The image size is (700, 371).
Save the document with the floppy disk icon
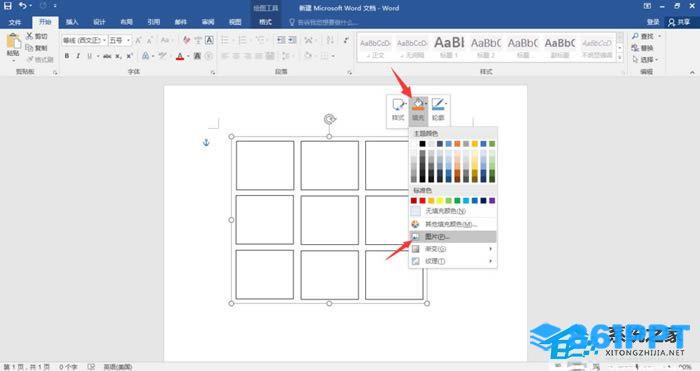tap(8, 6)
